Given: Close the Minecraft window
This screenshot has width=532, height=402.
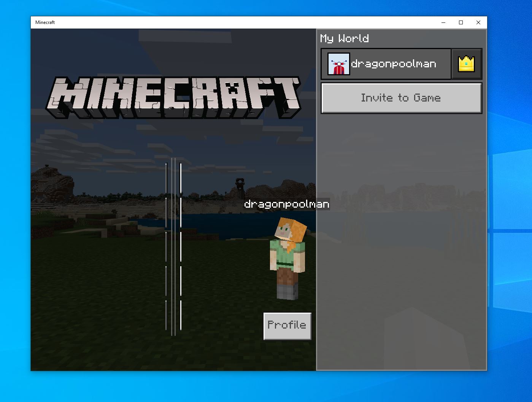Looking at the screenshot, I should point(478,22).
